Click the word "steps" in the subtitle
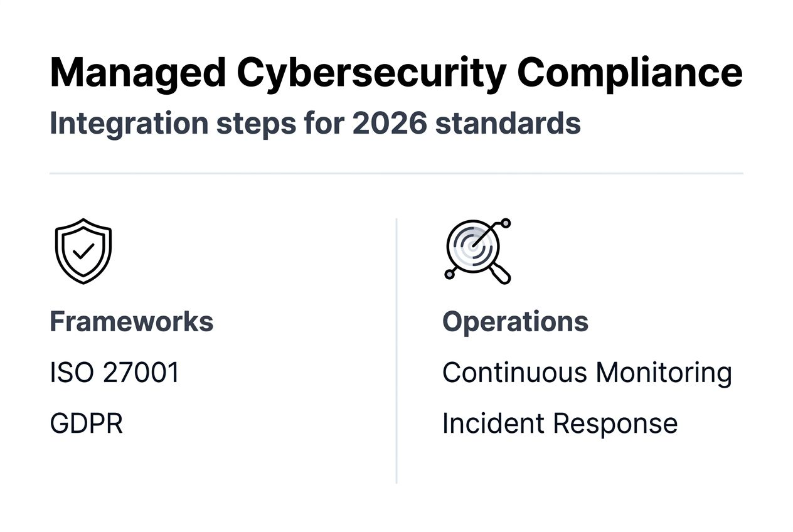 click(256, 124)
